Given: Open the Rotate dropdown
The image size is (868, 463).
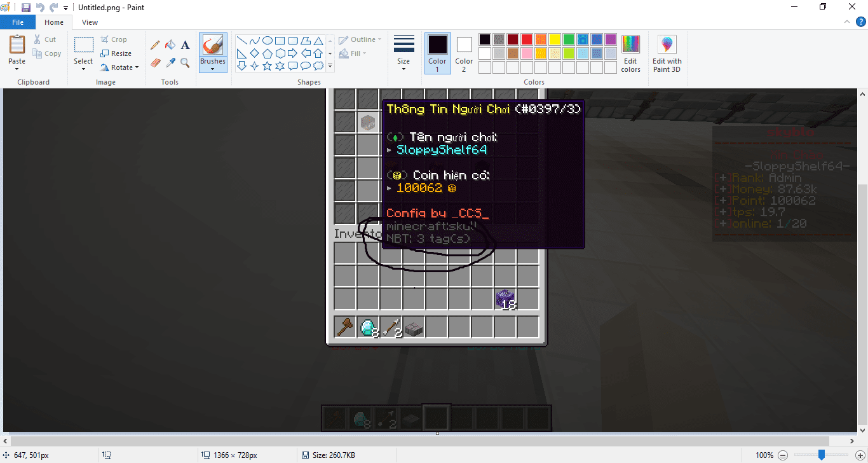Looking at the screenshot, I should pyautogui.click(x=119, y=67).
